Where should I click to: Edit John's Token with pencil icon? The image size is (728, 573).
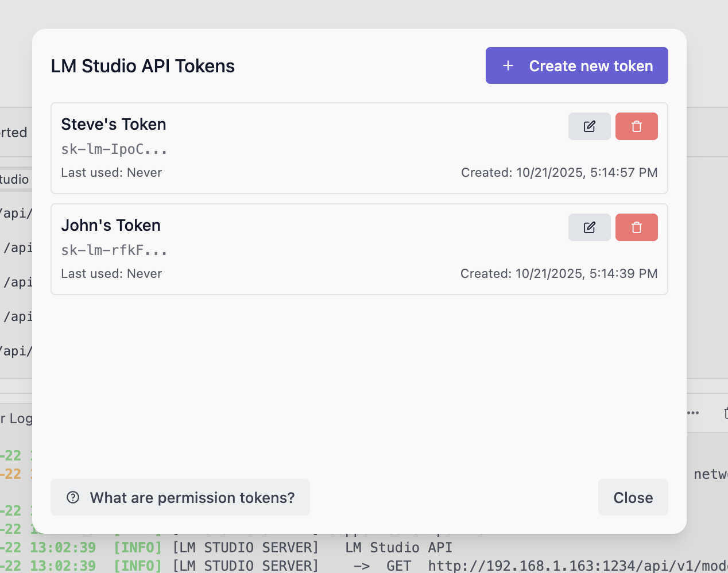click(589, 227)
